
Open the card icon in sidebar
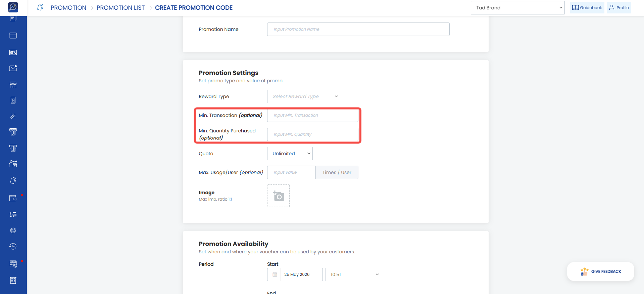13,36
